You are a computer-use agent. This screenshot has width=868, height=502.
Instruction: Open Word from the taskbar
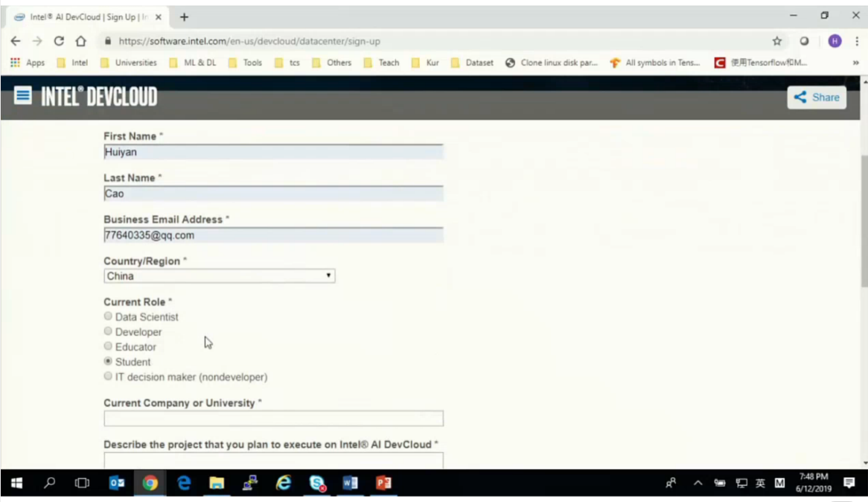350,483
